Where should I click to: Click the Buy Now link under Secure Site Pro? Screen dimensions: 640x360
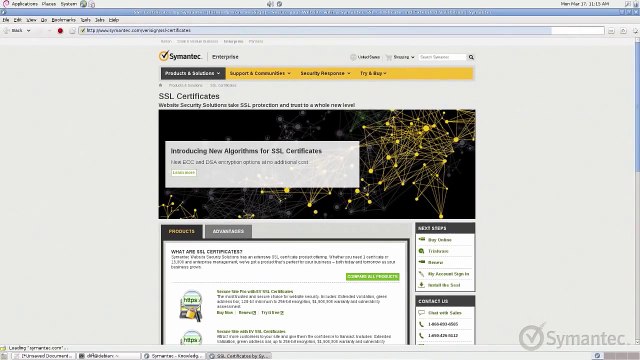[x=225, y=313]
